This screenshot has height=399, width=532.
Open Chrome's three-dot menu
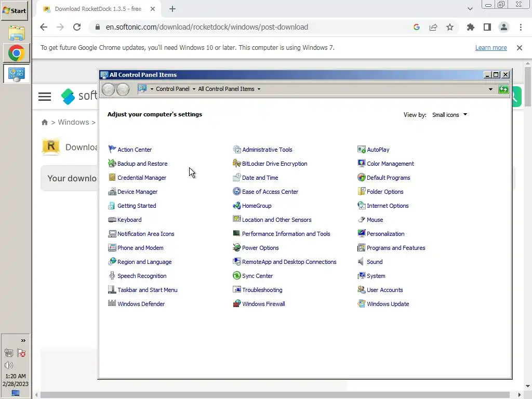(x=521, y=27)
